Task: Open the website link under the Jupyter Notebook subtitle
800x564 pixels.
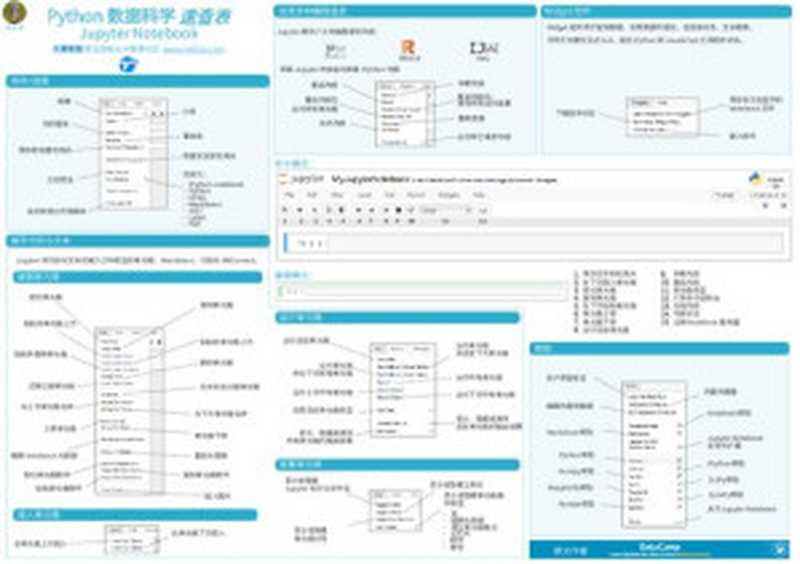Action: pyautogui.click(x=194, y=50)
